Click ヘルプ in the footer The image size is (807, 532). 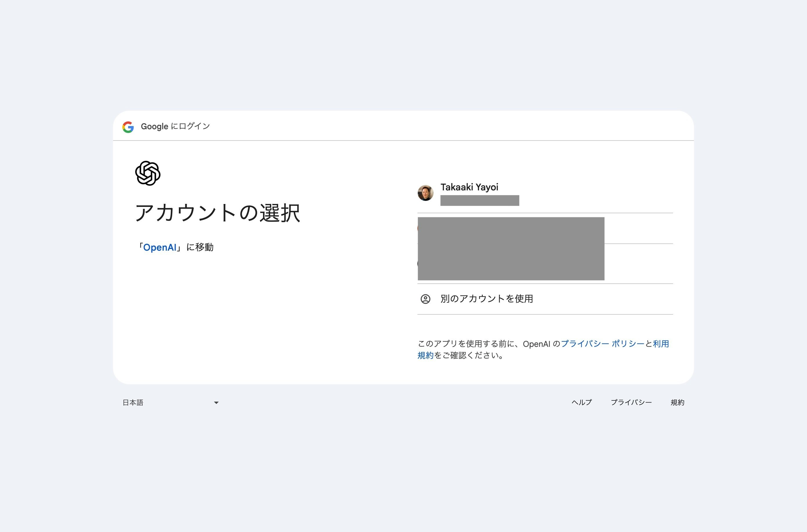coord(581,402)
